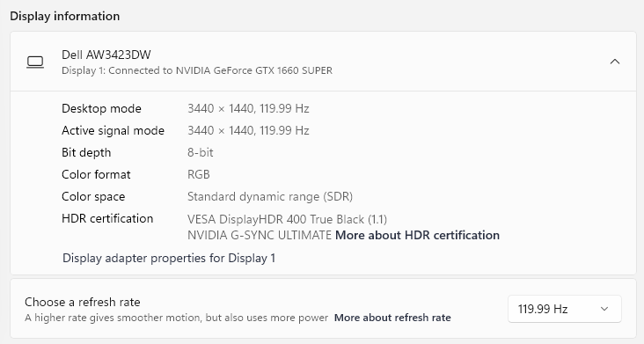Click the Display information heading
Image resolution: width=644 pixels, height=344 pixels.
(65, 16)
